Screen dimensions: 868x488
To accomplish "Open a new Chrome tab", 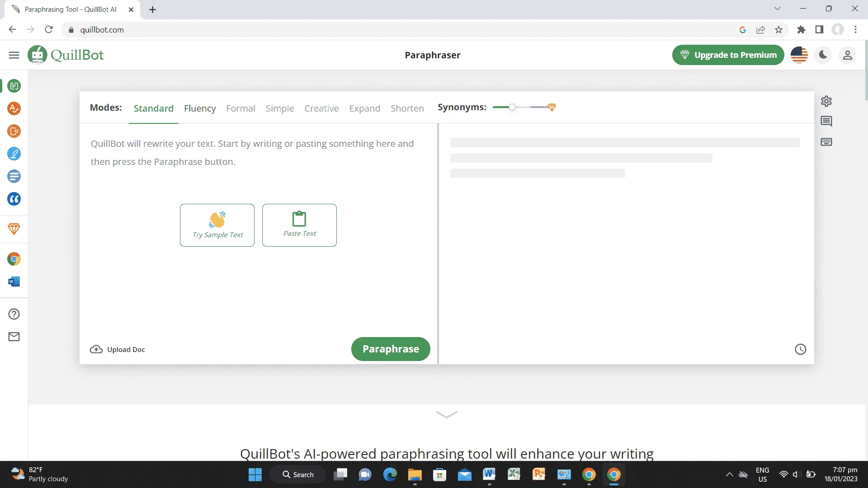I will click(x=152, y=9).
